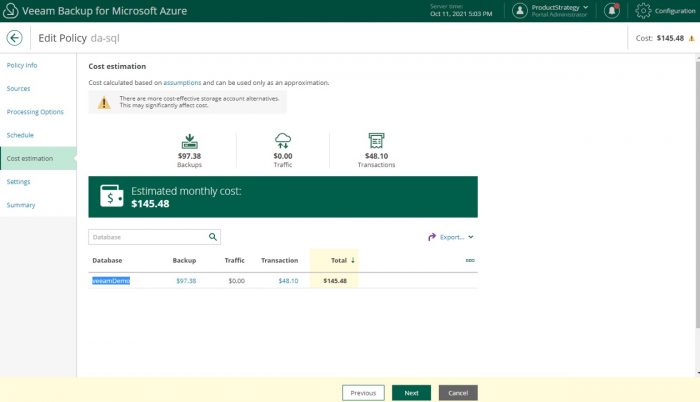
Task: Open the Settings step
Action: pos(18,181)
